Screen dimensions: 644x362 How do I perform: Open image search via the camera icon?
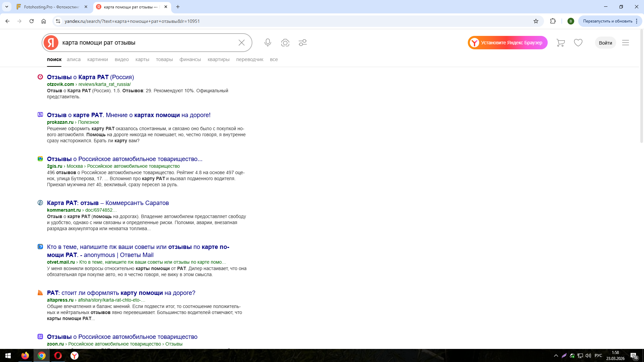285,43
